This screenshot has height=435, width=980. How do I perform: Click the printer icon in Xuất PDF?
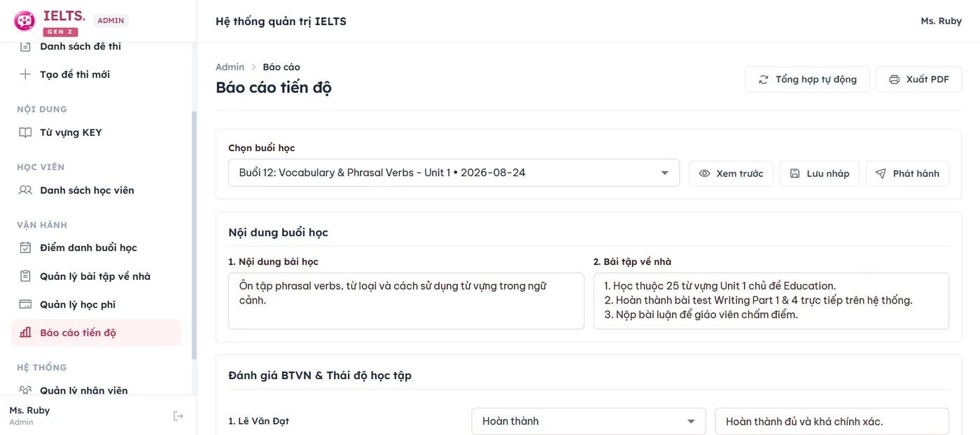(x=895, y=80)
